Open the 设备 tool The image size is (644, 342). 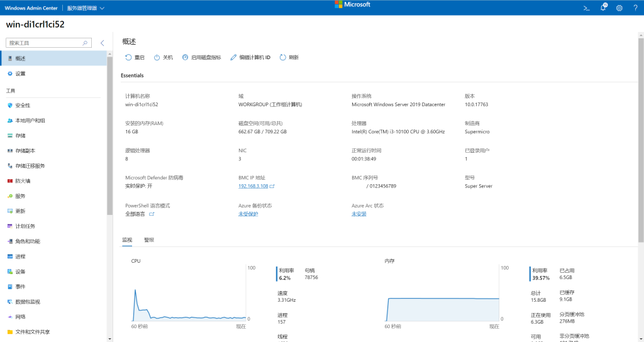[53, 272]
